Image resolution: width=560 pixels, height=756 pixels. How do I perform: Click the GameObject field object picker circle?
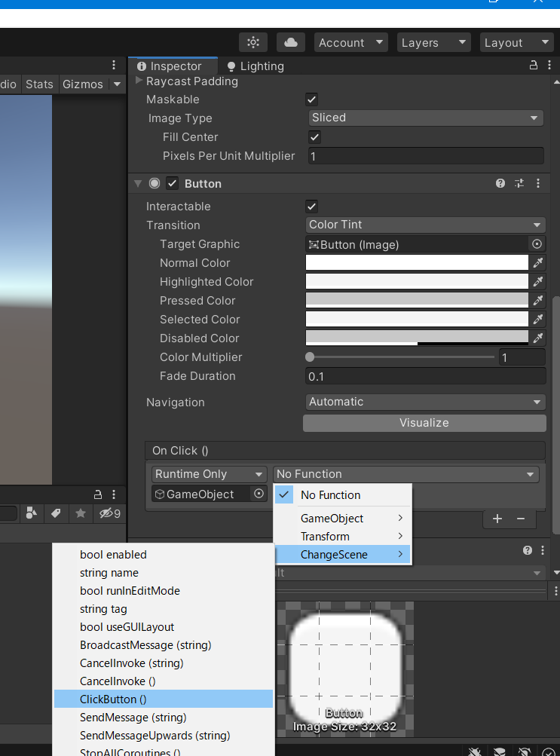[259, 494]
